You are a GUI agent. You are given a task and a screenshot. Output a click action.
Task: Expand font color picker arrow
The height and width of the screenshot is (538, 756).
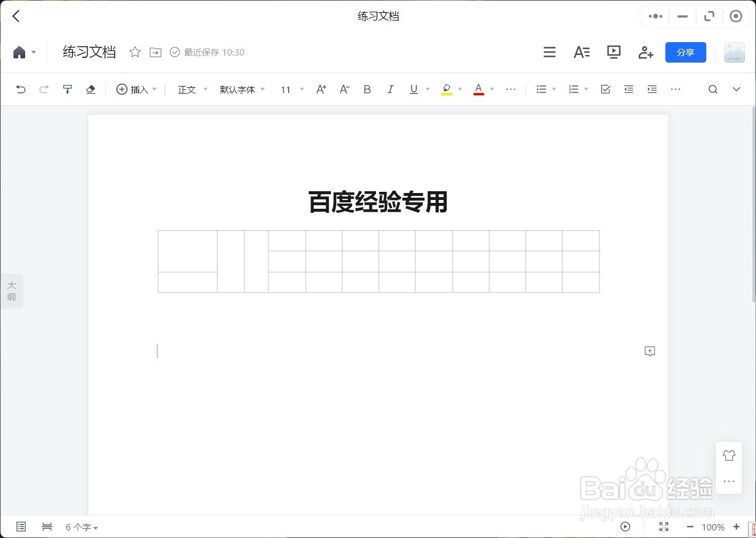492,89
